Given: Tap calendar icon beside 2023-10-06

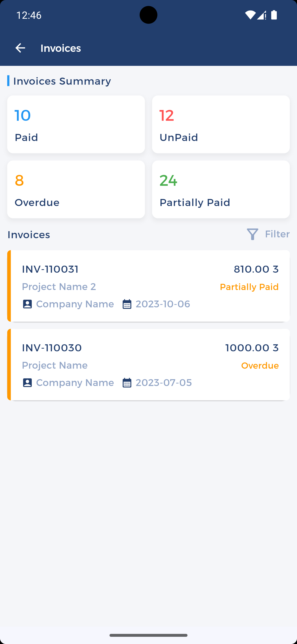Looking at the screenshot, I should pos(127,304).
